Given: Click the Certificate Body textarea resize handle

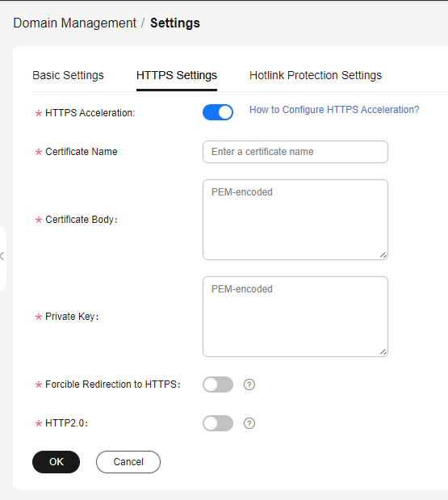Looking at the screenshot, I should point(383,255).
